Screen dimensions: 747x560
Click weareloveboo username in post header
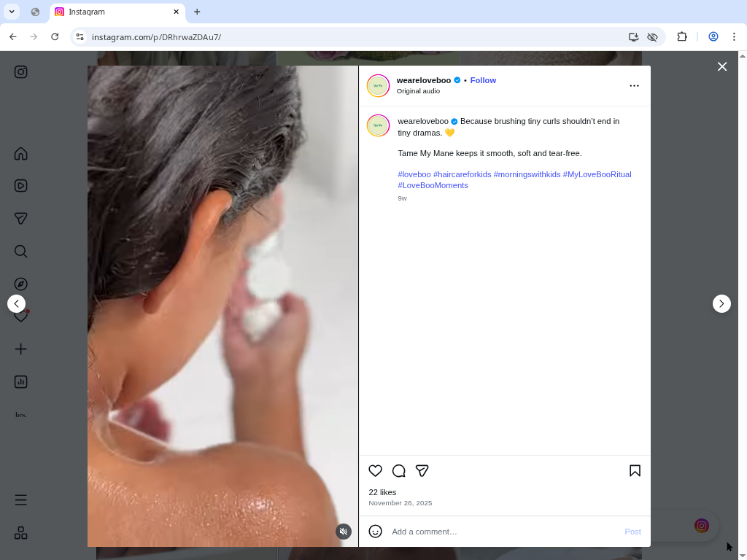click(x=423, y=80)
